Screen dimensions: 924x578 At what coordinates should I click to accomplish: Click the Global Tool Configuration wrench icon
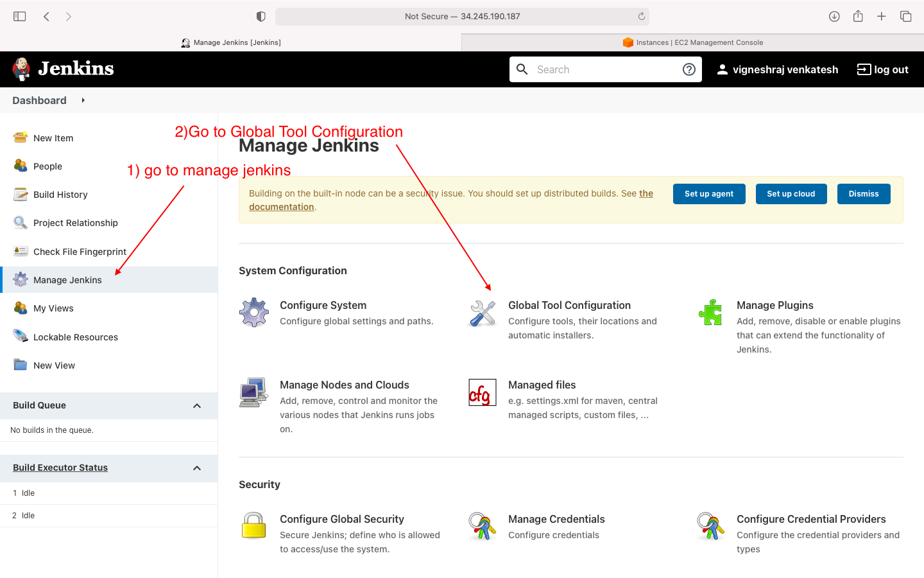(x=483, y=313)
